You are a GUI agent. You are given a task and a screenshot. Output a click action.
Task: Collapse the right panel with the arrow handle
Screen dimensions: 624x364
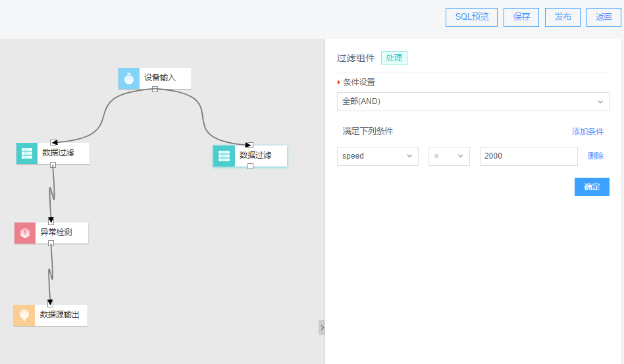(x=321, y=327)
